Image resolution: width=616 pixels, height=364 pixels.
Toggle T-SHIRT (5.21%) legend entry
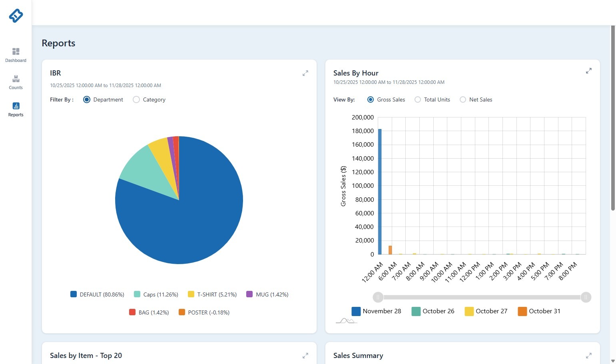click(x=212, y=294)
